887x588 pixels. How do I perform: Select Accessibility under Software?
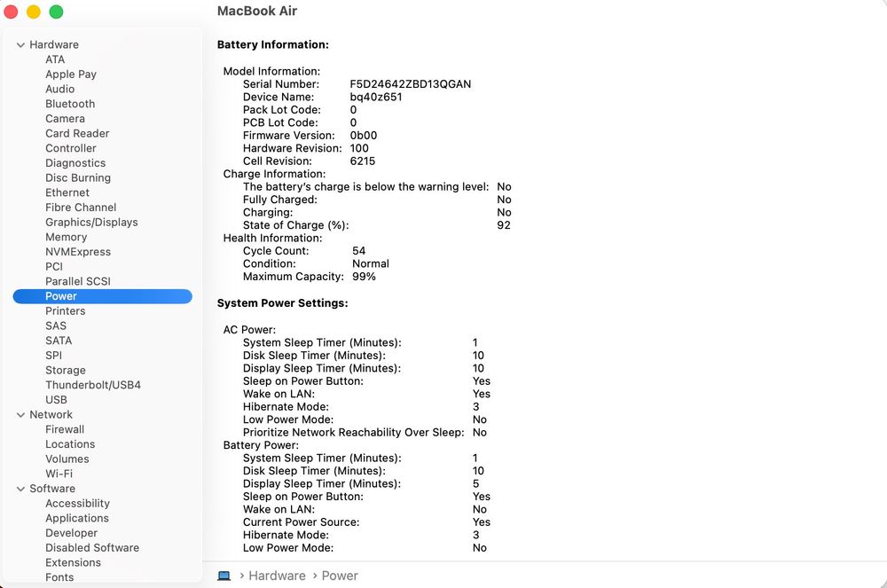(x=77, y=503)
